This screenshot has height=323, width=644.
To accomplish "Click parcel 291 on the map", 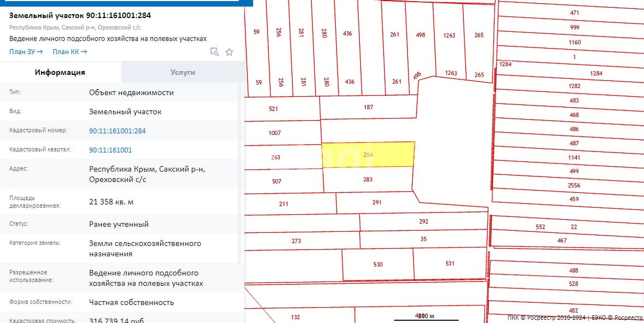I will [x=377, y=202].
